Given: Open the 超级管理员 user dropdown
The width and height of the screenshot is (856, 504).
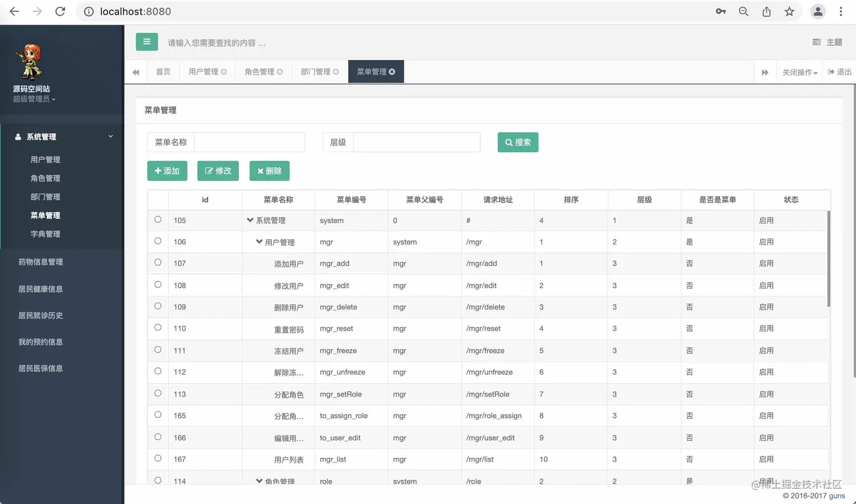Looking at the screenshot, I should pos(34,99).
